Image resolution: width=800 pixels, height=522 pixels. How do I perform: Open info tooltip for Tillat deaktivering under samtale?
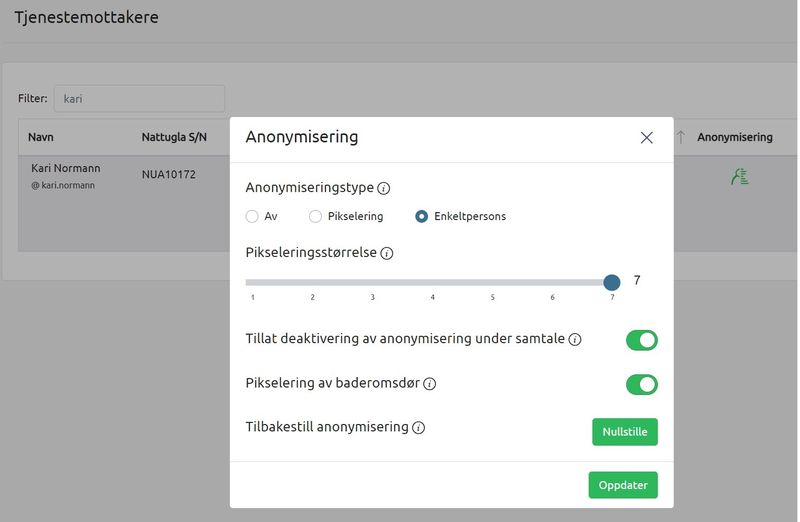click(575, 340)
